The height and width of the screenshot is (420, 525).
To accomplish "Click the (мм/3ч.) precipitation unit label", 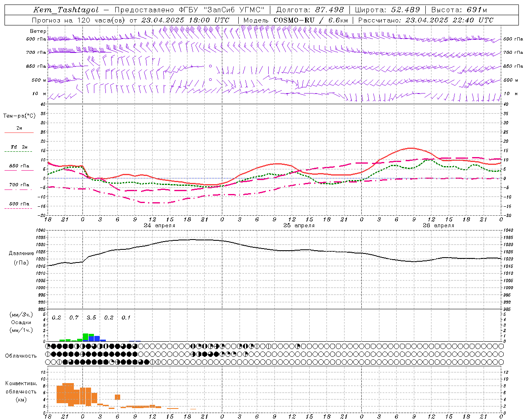I will (x=21, y=315).
